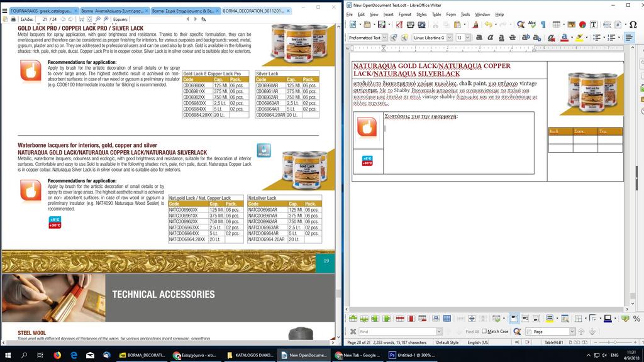Screen dimensions: 644x362
Task: Open the Font Name dropdown (Linux Libertine G)
Action: pos(449,38)
